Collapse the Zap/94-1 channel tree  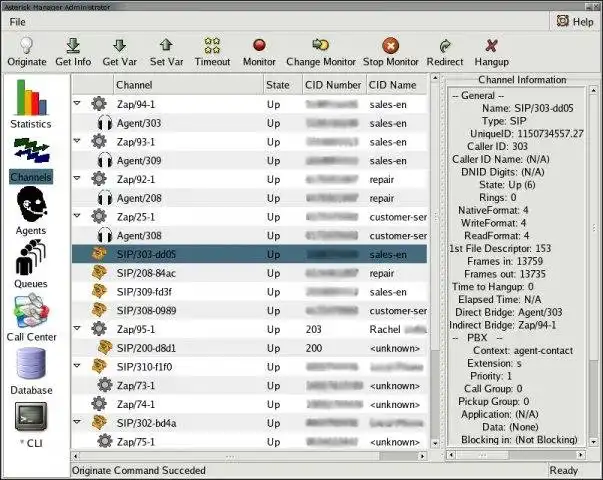point(77,103)
